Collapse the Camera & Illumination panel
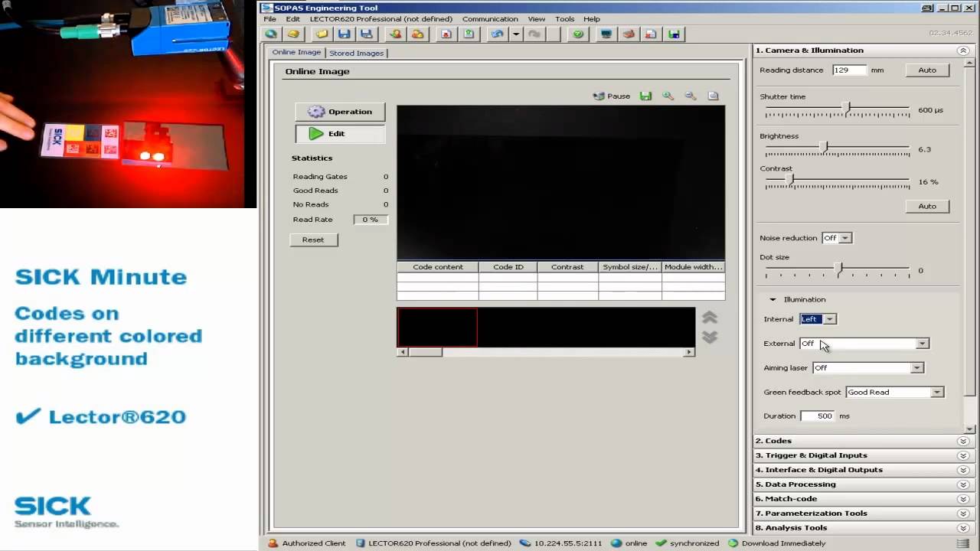The width and height of the screenshot is (980, 551). tap(963, 51)
